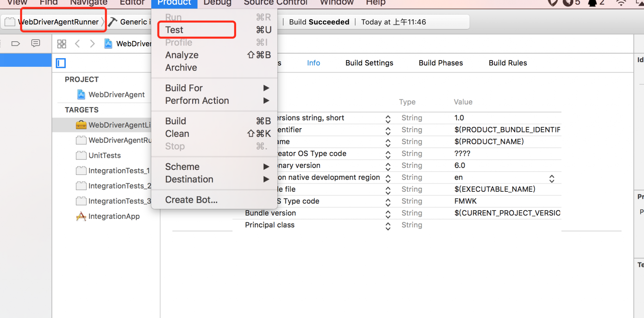Screen dimensions: 644x318
Task: Switch to the Build Settings tab
Action: tap(369, 63)
